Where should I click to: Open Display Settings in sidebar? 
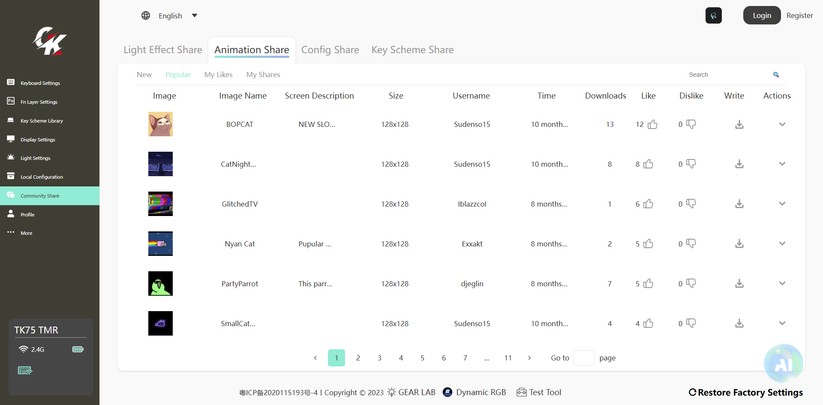click(x=49, y=140)
